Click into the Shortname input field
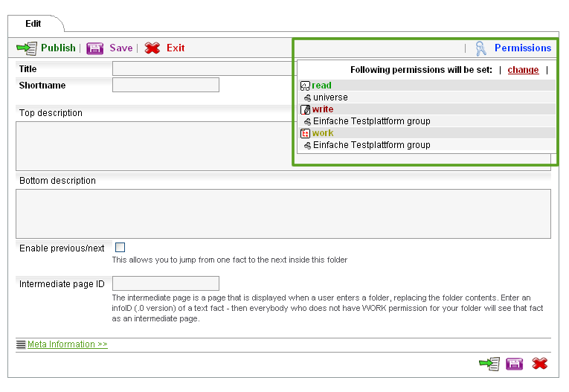The image size is (569, 392). (x=165, y=85)
